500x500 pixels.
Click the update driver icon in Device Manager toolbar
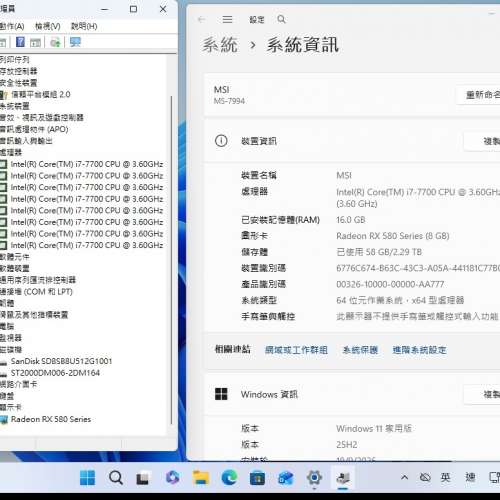[x=55, y=42]
